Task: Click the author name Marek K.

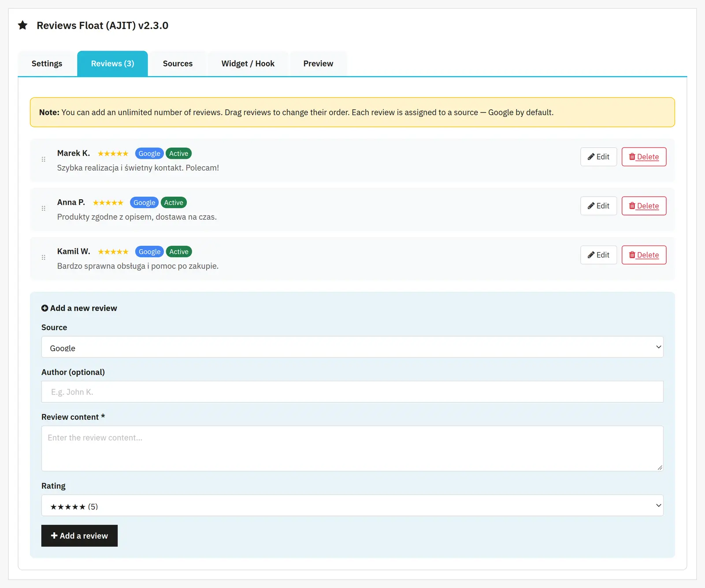Action: coord(74,153)
